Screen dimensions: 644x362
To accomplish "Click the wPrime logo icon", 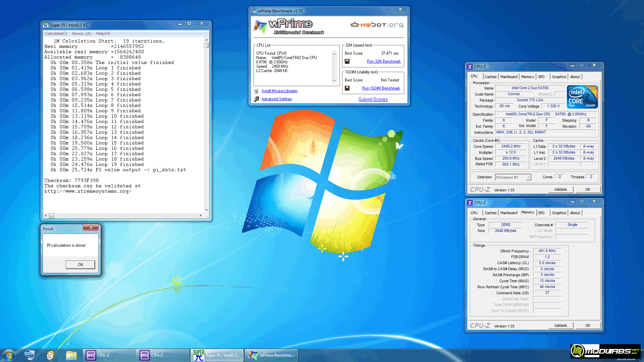I will [260, 26].
